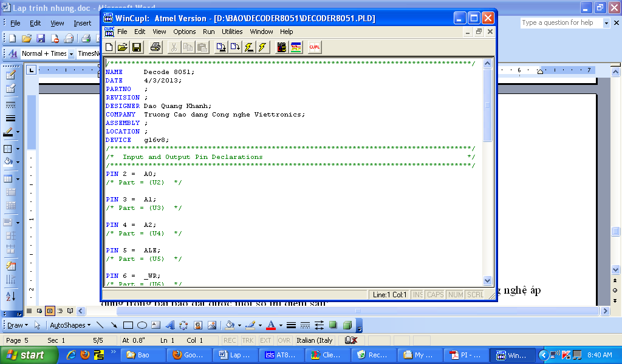Open the Type a question for help dropdown arrow
Image resolution: width=622 pixels, height=364 pixels.
[x=606, y=23]
